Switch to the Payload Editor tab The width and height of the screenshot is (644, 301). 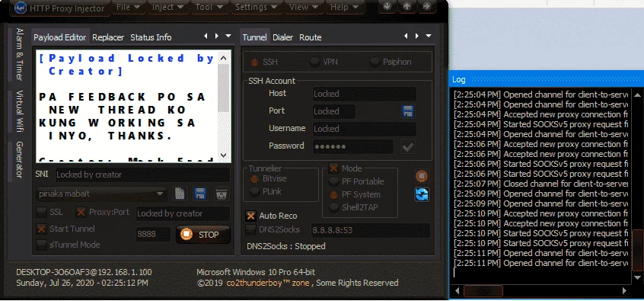coord(60,37)
